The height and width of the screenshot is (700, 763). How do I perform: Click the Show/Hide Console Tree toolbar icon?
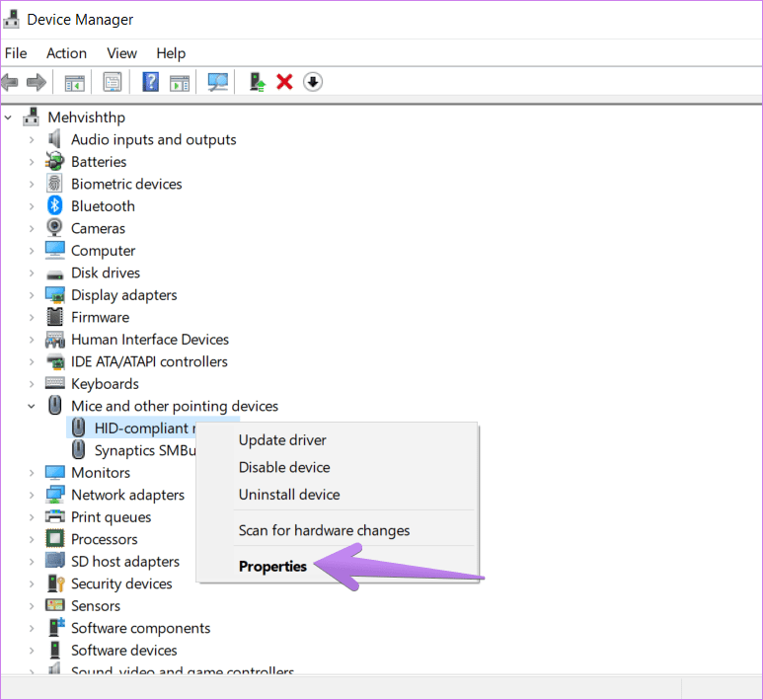pos(74,82)
